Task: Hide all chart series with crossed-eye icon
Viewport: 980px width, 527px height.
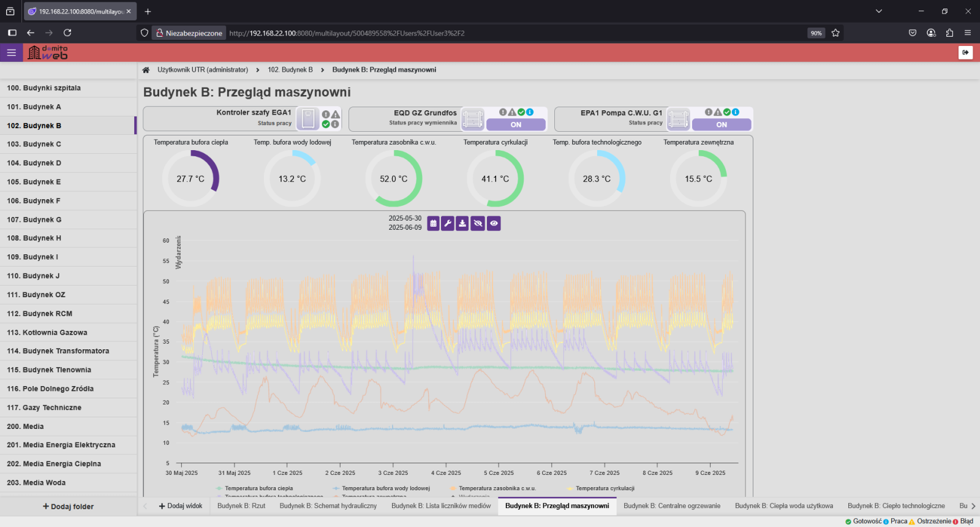Action: (478, 224)
